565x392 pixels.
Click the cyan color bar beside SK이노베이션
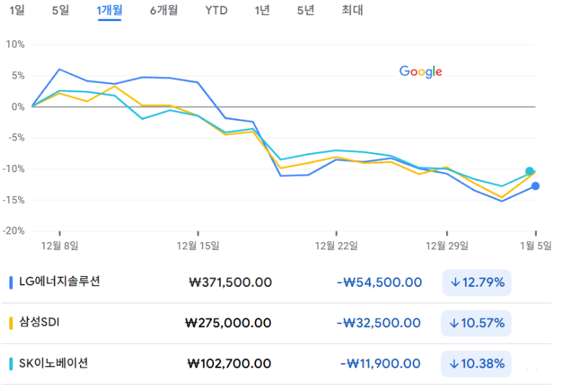12,364
